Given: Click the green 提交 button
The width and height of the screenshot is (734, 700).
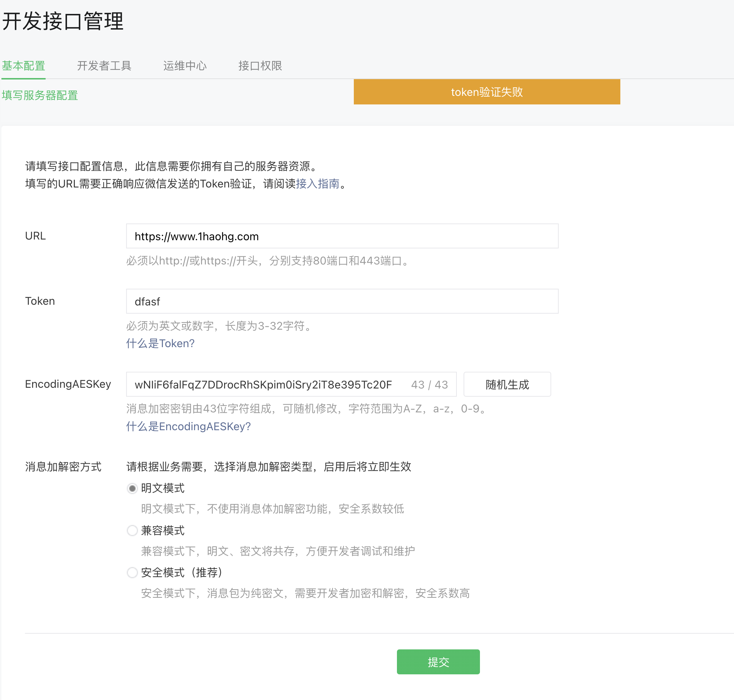Looking at the screenshot, I should click(x=438, y=662).
